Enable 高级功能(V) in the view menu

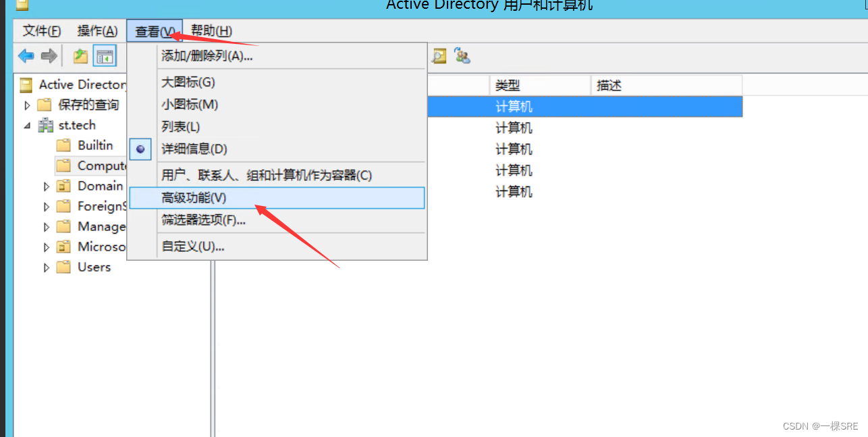(277, 198)
